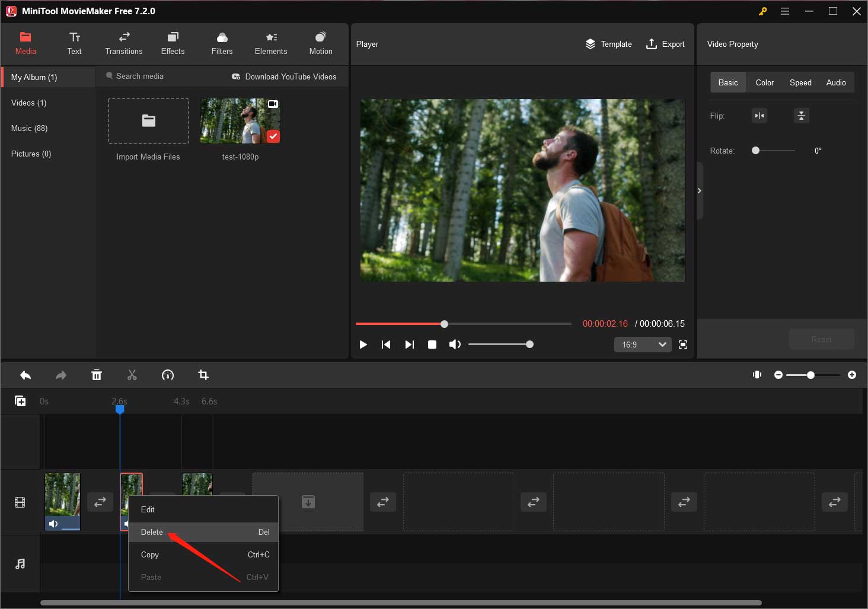Viewport: 868px width, 609px height.
Task: Click Download YouTube Videos
Action: (284, 76)
